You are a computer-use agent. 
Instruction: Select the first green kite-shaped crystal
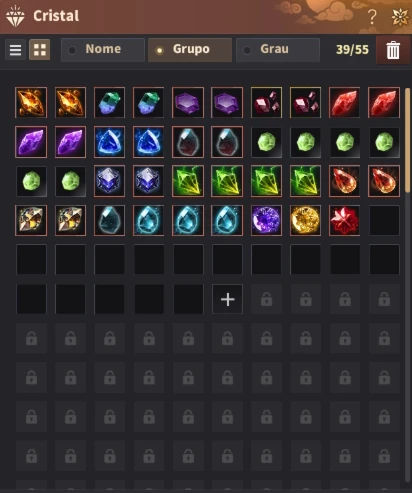click(x=188, y=181)
